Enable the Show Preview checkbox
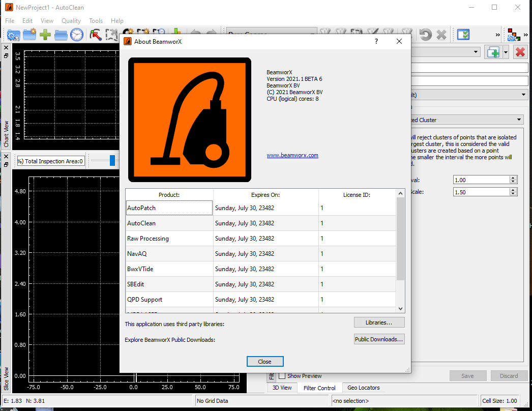The height and width of the screenshot is (411, 532). 281,375
